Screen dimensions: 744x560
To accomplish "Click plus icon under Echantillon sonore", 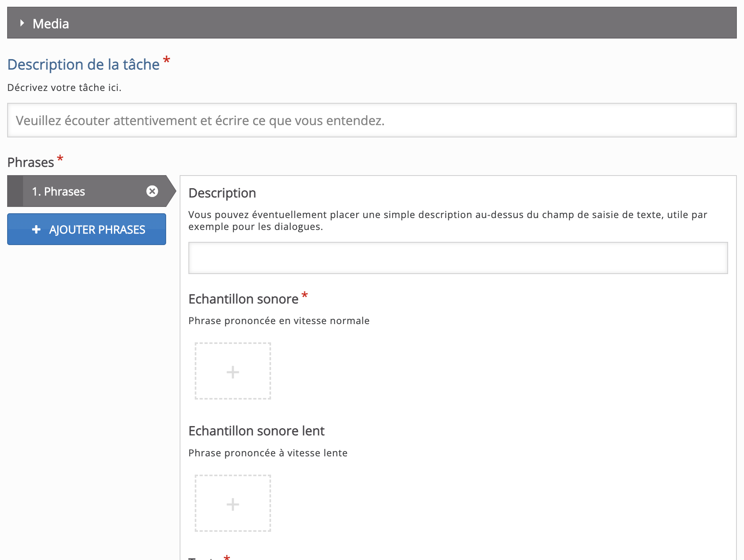I will (x=233, y=372).
